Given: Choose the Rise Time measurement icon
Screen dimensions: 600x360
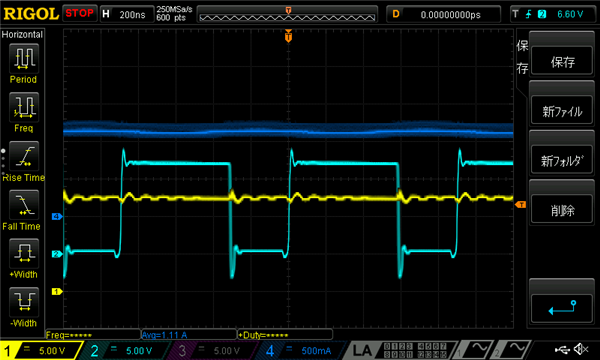Looking at the screenshot, I should (x=24, y=156).
